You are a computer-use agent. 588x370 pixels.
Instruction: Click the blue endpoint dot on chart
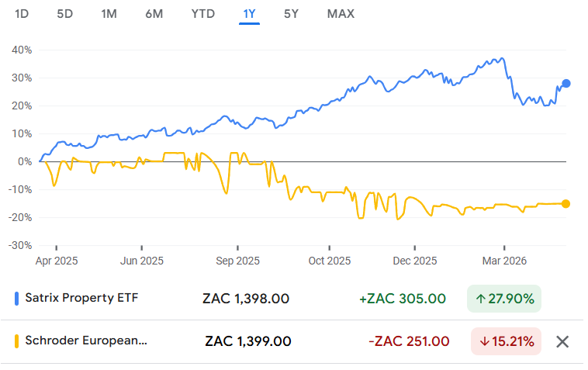[x=566, y=83]
